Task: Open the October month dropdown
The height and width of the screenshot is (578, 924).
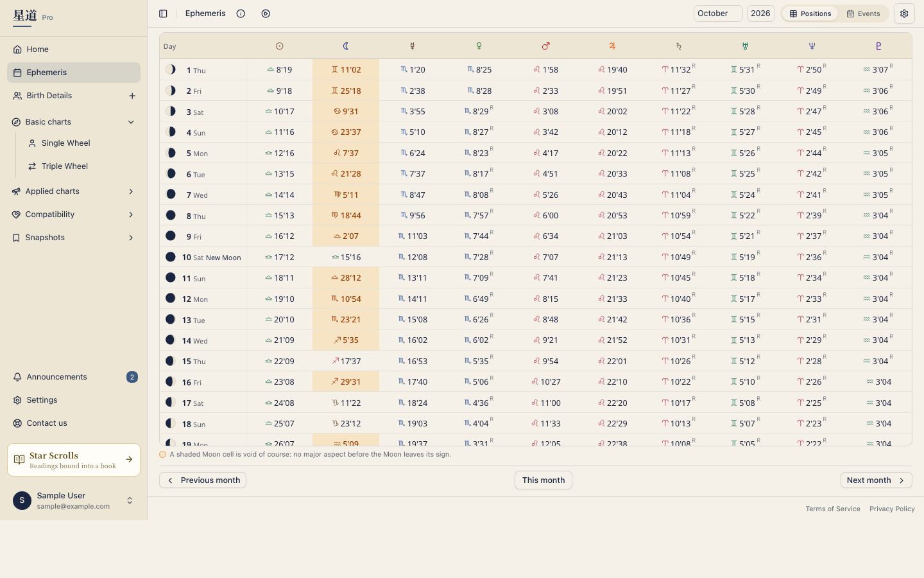Action: [718, 13]
